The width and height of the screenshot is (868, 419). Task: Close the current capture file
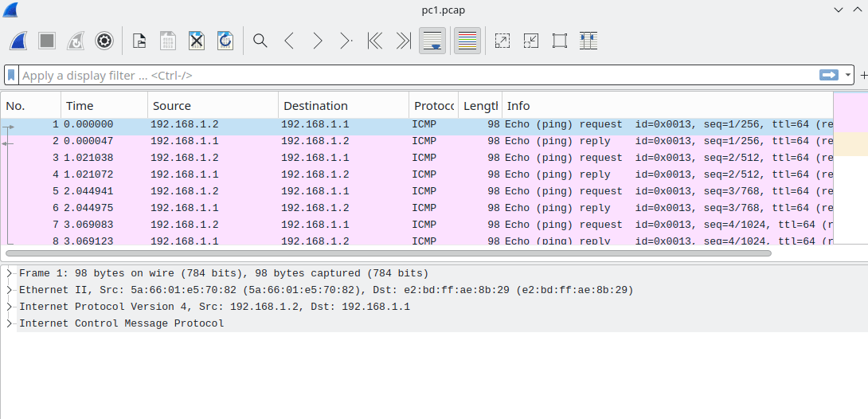[197, 41]
